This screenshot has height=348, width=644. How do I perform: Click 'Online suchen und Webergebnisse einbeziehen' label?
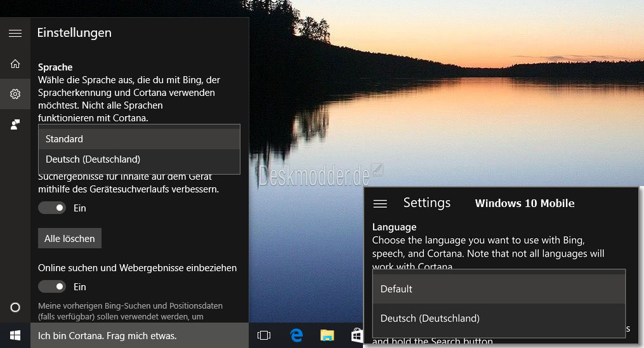137,268
